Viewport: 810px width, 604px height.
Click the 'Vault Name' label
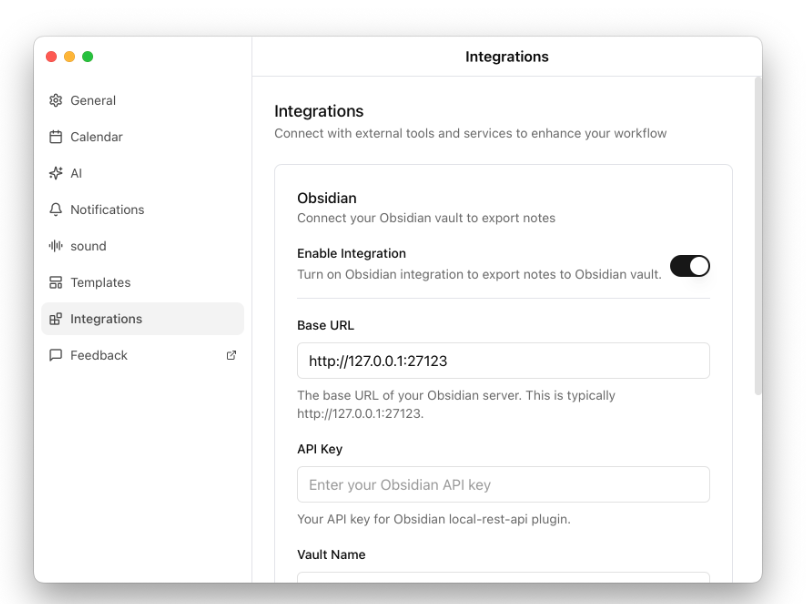coord(331,554)
